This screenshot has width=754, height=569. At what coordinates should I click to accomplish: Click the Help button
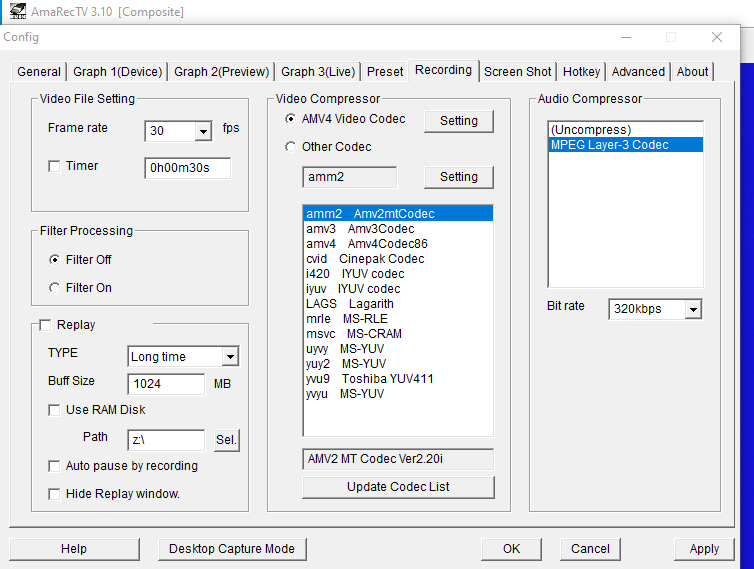pos(74,549)
